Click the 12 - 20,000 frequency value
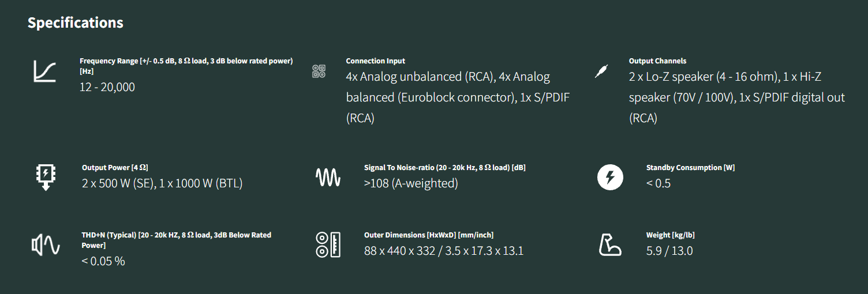 [107, 87]
